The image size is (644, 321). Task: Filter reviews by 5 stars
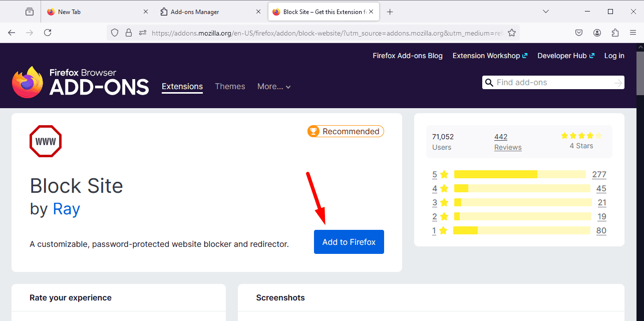440,174
